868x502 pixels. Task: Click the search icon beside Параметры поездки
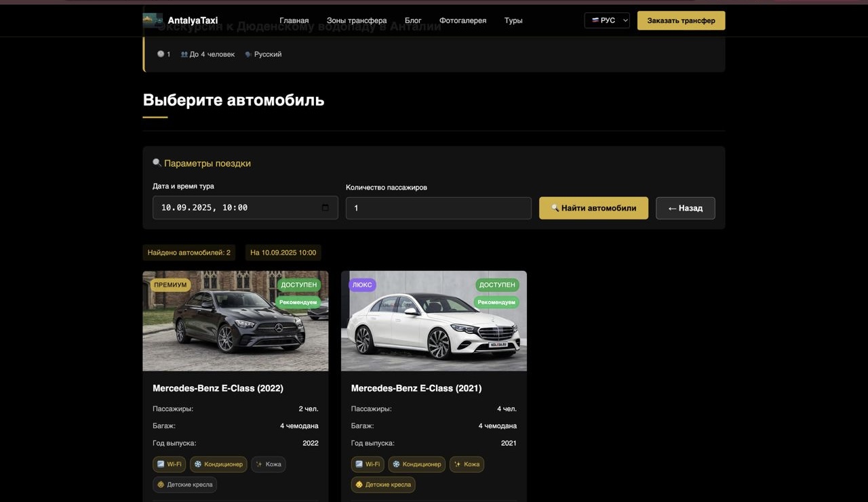point(156,163)
